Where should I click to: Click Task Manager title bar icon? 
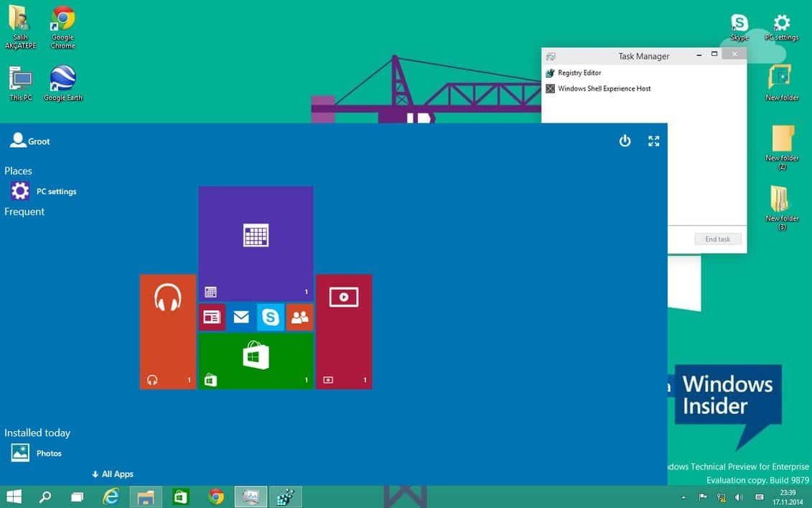[551, 57]
